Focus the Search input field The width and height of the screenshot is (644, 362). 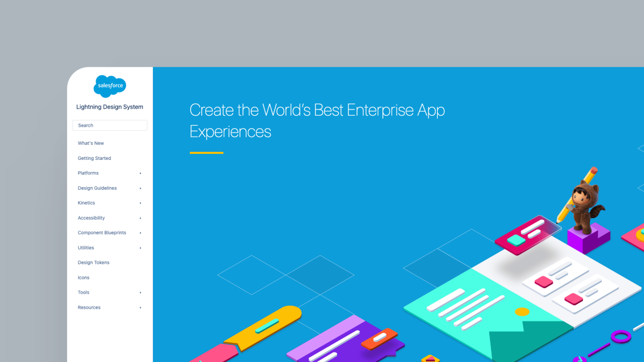click(x=110, y=125)
